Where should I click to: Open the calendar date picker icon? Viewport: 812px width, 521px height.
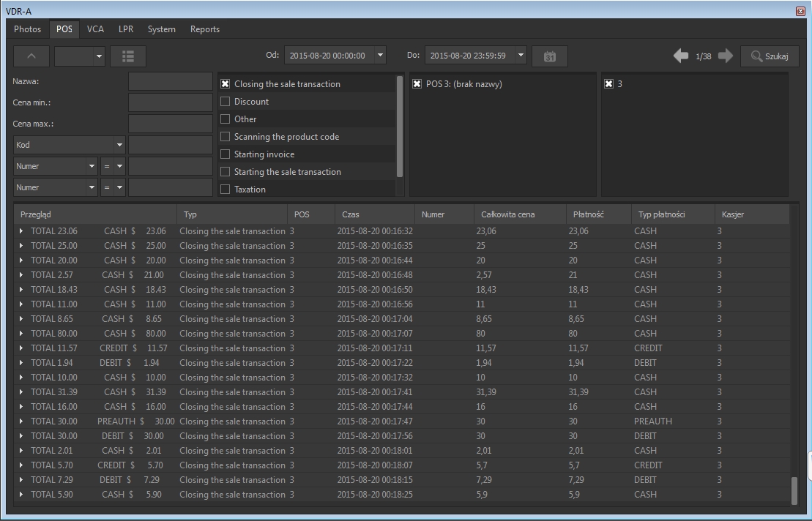(x=549, y=56)
